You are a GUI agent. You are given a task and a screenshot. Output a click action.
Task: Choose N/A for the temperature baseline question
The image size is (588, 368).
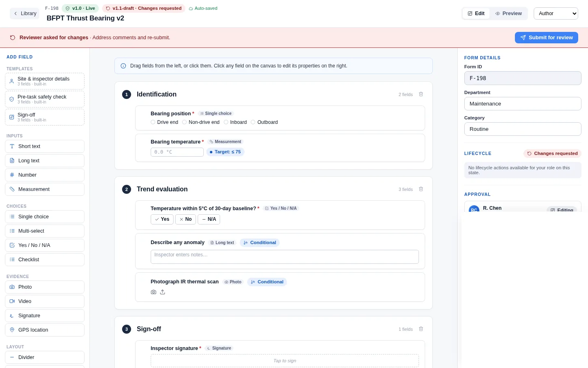click(x=209, y=220)
